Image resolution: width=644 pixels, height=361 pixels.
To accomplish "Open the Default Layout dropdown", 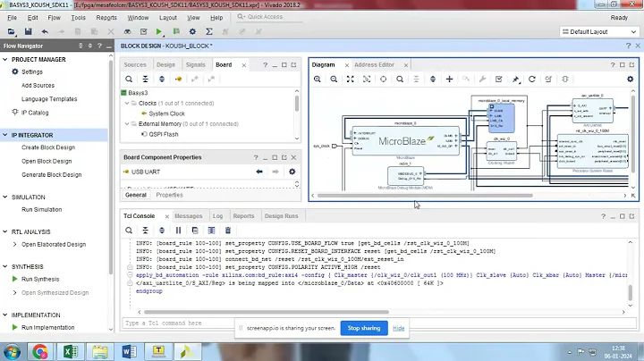I will click(599, 31).
